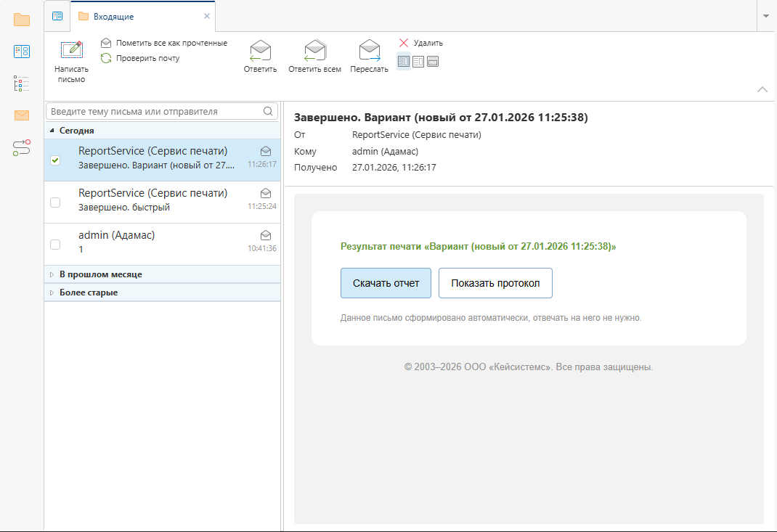Open the mail envelope icon in left sidebar
This screenshot has height=532, width=777.
(x=22, y=115)
